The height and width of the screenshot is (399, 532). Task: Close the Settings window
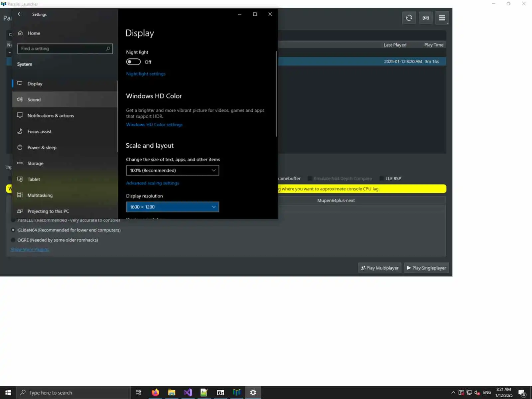(270, 14)
